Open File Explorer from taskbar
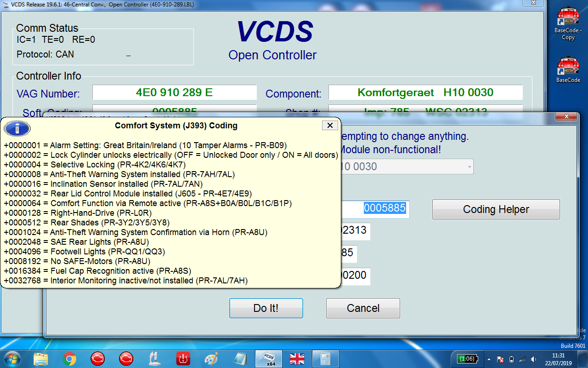 [x=41, y=359]
